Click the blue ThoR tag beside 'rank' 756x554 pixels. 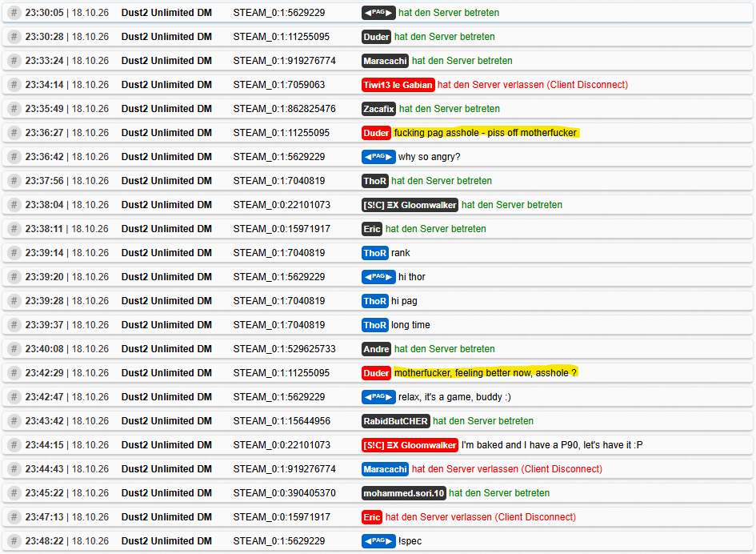pos(374,253)
